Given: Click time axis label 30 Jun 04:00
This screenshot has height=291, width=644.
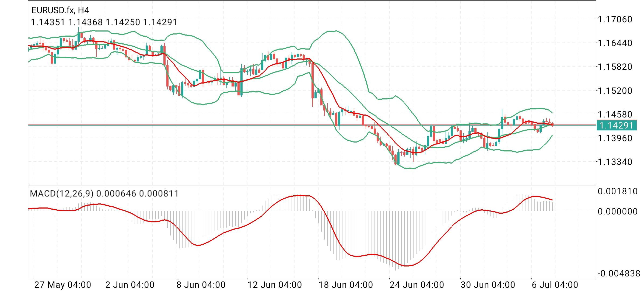Looking at the screenshot, I should click(x=488, y=285).
